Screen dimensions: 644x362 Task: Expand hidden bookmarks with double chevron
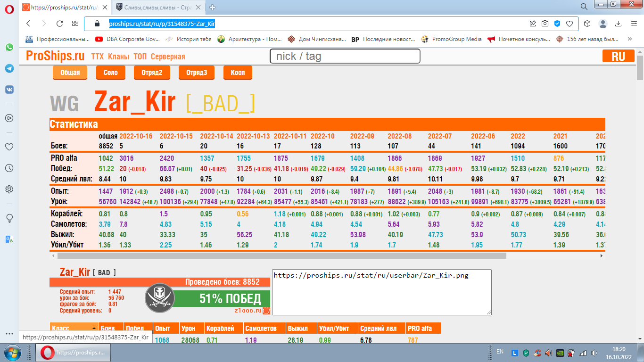(x=630, y=39)
